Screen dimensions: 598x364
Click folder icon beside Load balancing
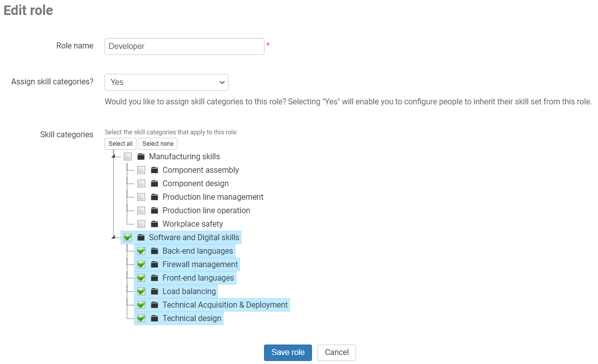[154, 292]
